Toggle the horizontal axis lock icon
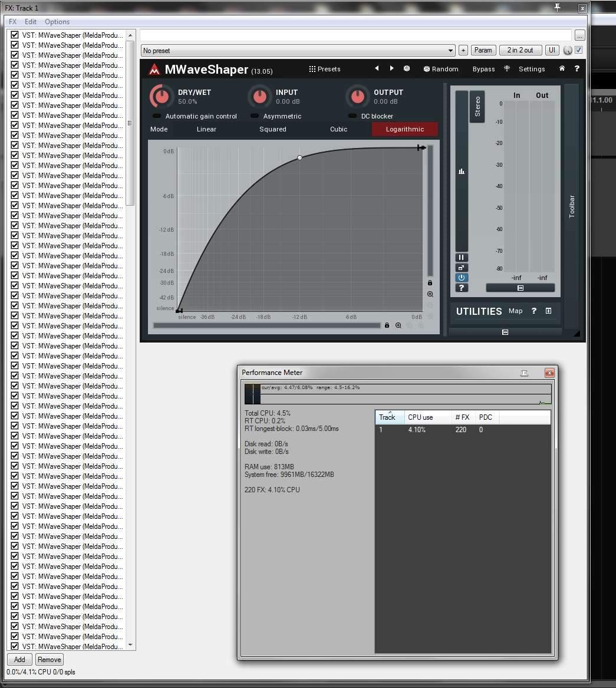The height and width of the screenshot is (688, 616). (387, 325)
